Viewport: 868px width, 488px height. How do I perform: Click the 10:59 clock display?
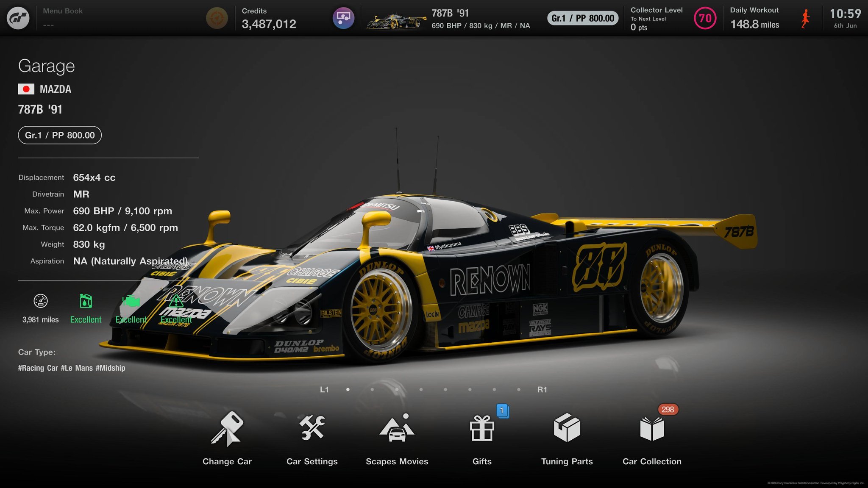tap(845, 14)
